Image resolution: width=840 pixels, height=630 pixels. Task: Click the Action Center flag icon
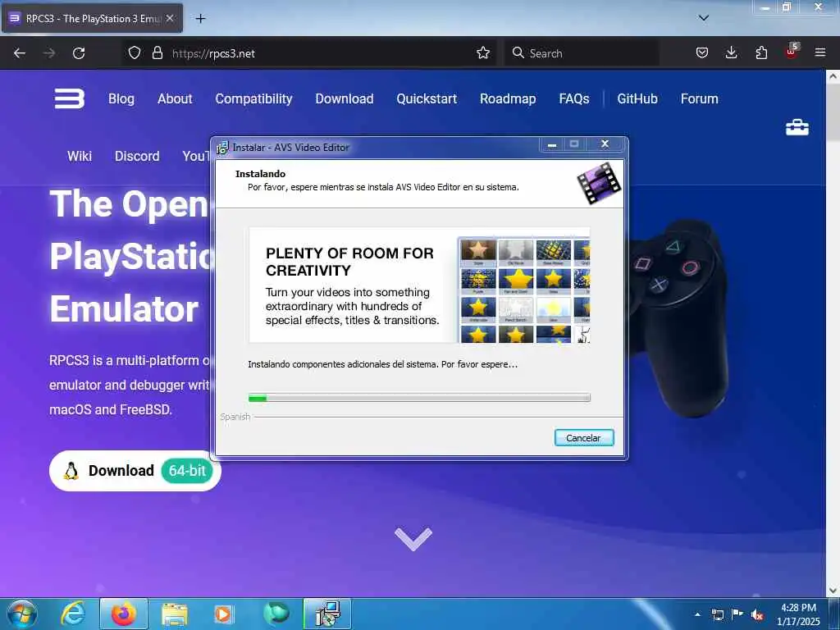(737, 614)
